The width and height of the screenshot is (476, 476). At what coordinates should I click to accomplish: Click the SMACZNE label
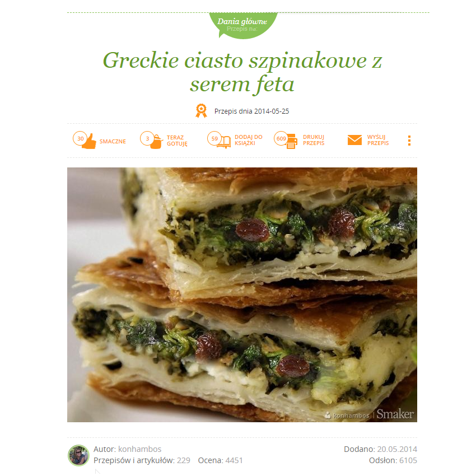tap(113, 142)
